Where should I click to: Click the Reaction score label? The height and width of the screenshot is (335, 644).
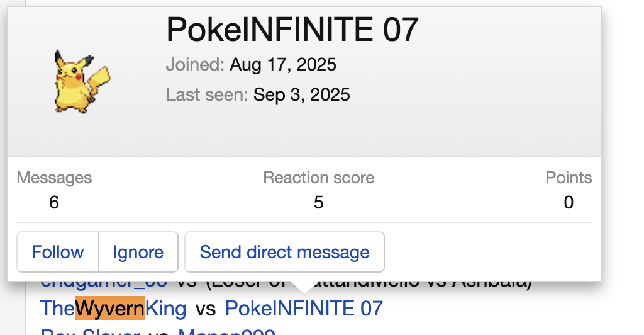tap(319, 178)
